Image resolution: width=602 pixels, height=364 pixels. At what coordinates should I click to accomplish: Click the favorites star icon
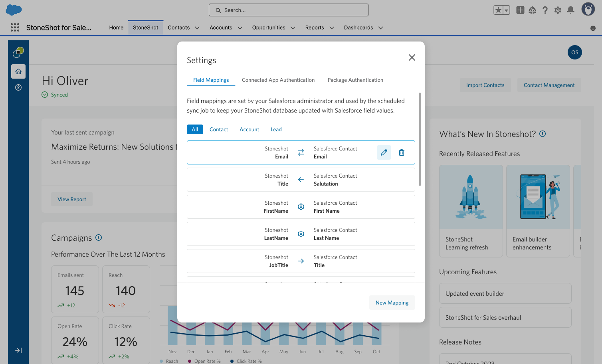point(498,10)
